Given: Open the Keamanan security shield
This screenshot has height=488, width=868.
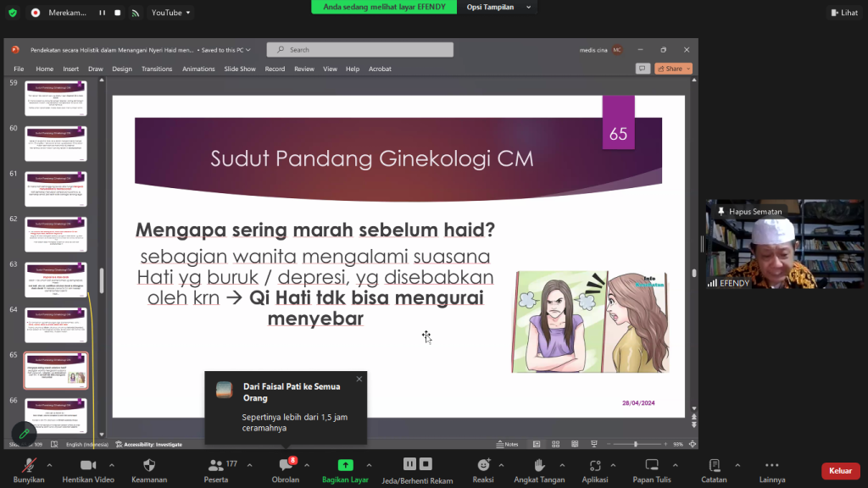Looking at the screenshot, I should (x=149, y=471).
